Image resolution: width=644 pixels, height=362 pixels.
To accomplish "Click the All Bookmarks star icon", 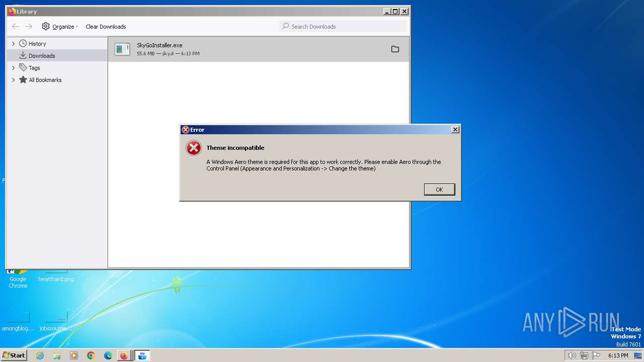I will point(23,79).
